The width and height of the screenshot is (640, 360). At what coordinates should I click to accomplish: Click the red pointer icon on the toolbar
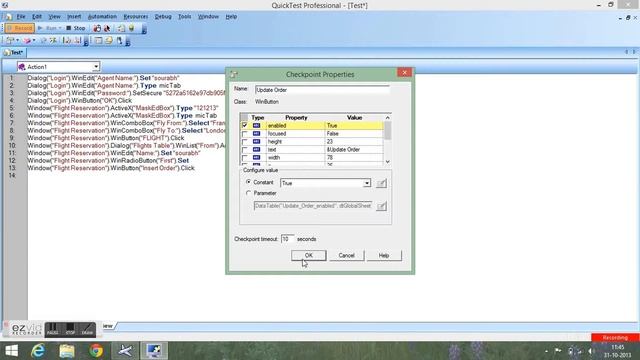tap(107, 29)
